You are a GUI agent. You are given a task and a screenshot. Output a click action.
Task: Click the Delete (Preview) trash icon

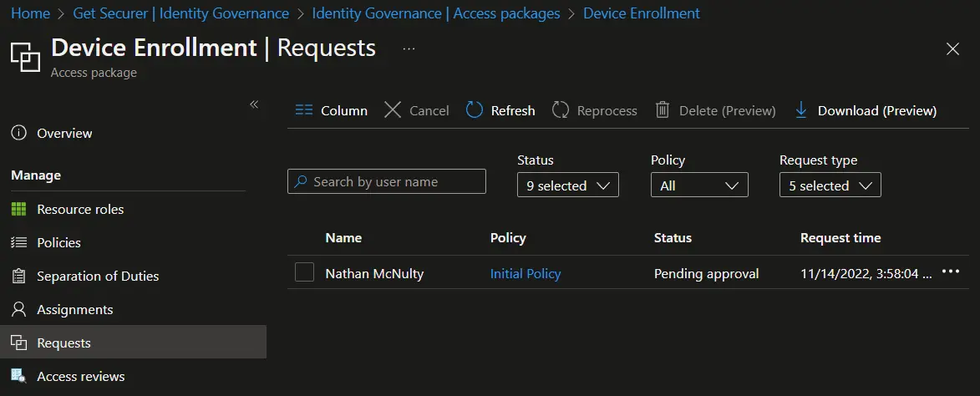pos(663,110)
